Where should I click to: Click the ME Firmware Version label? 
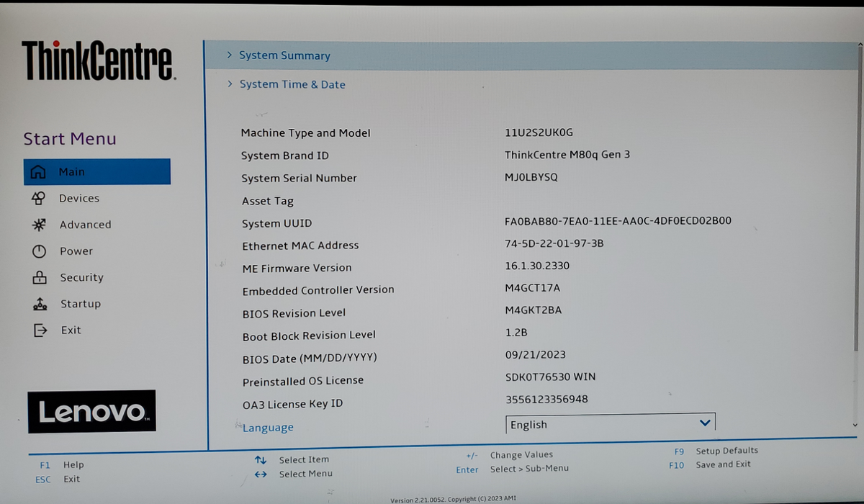[x=297, y=268]
